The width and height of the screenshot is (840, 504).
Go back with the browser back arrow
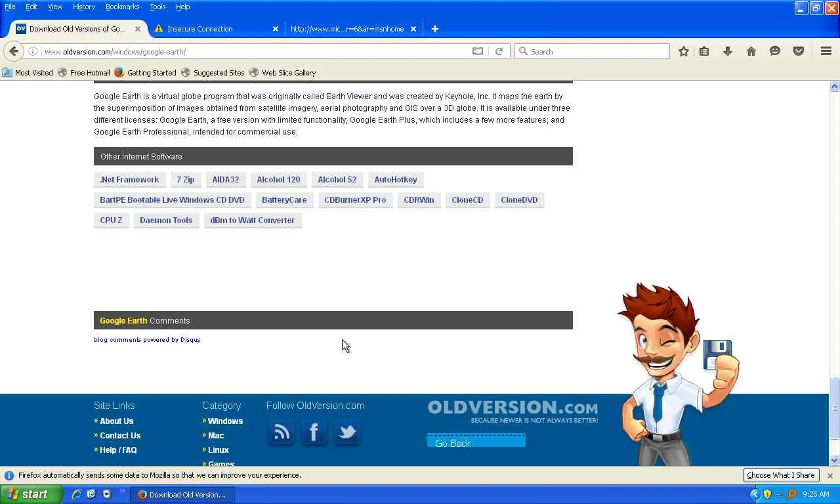tap(14, 51)
